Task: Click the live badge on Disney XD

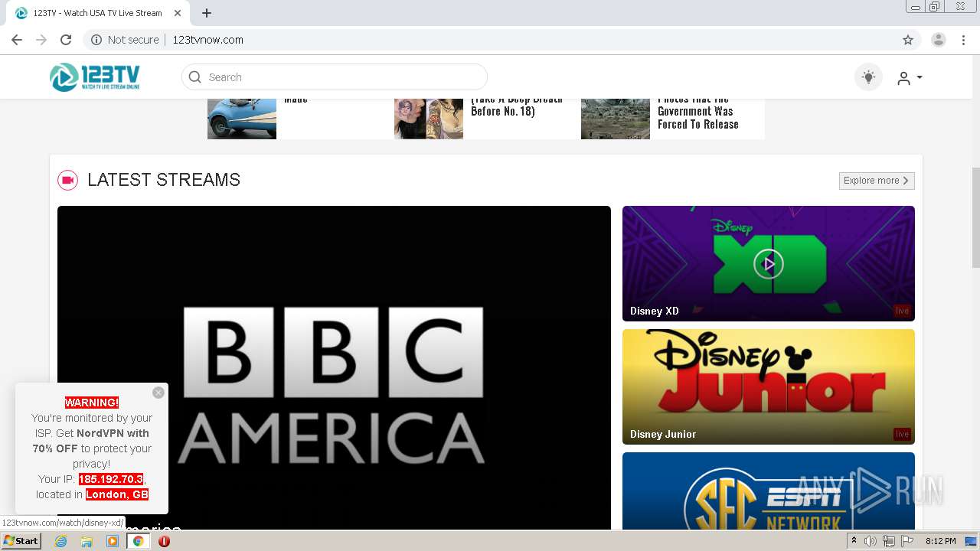Action: (x=902, y=311)
